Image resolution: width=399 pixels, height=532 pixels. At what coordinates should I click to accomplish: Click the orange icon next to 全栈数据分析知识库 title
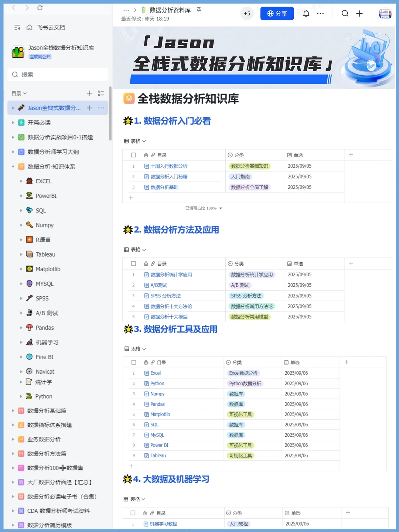pos(129,99)
